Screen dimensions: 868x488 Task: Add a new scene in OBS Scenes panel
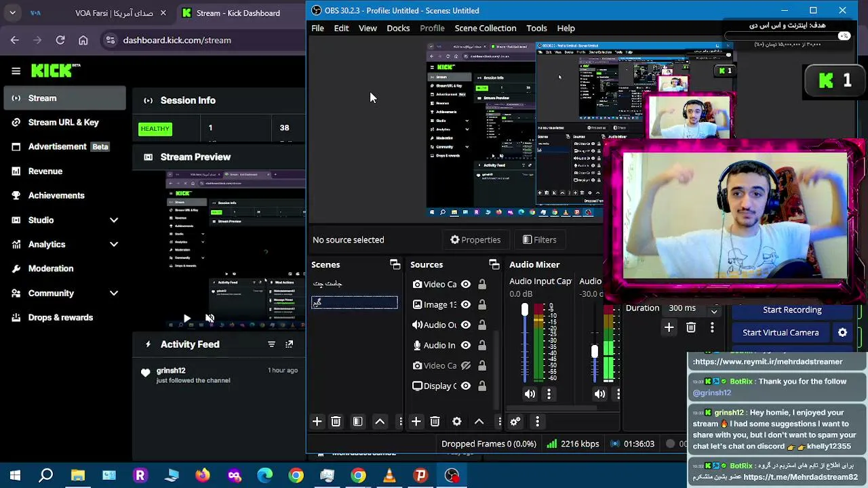317,422
